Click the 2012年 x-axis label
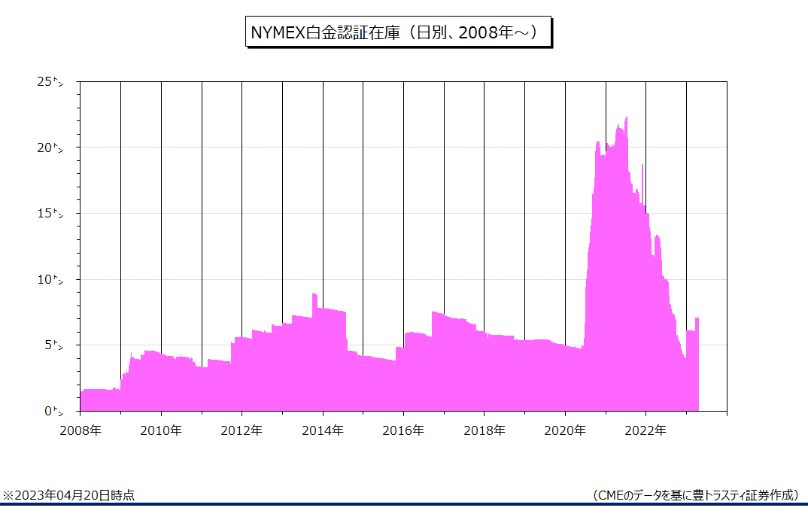The width and height of the screenshot is (808, 532). click(241, 430)
